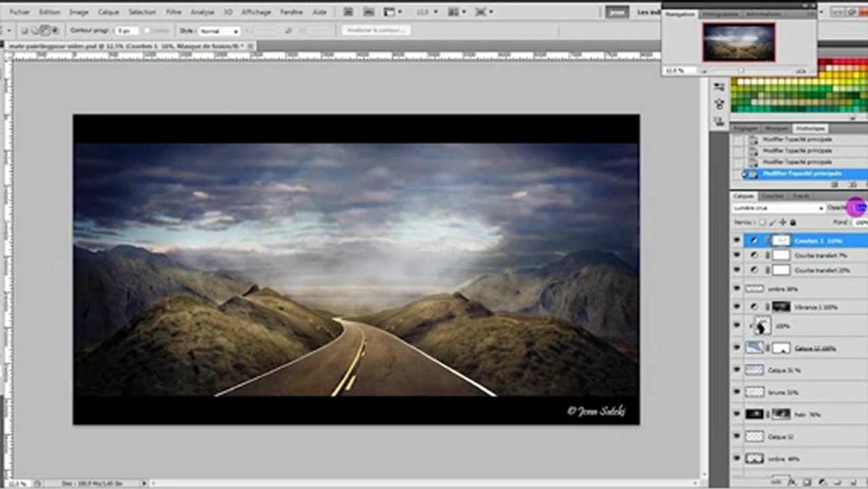Hide the Courbe transfert 7% layer

tap(738, 255)
